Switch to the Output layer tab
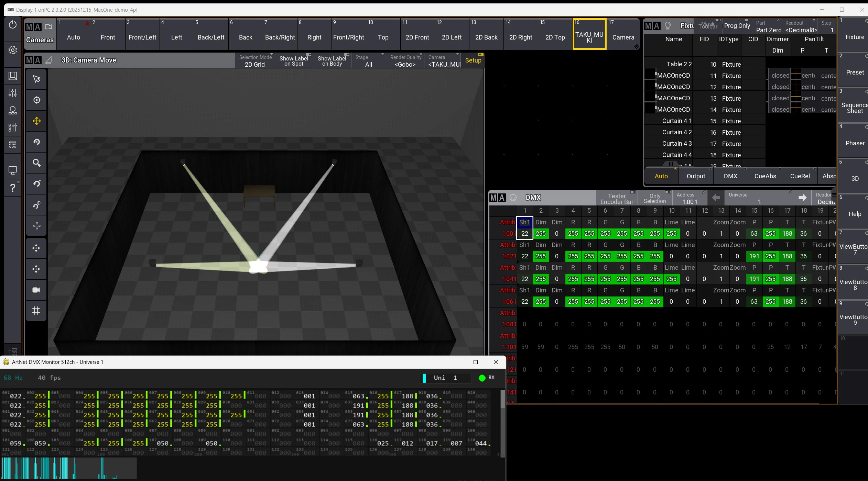Viewport: 868px width, 481px height. (696, 176)
